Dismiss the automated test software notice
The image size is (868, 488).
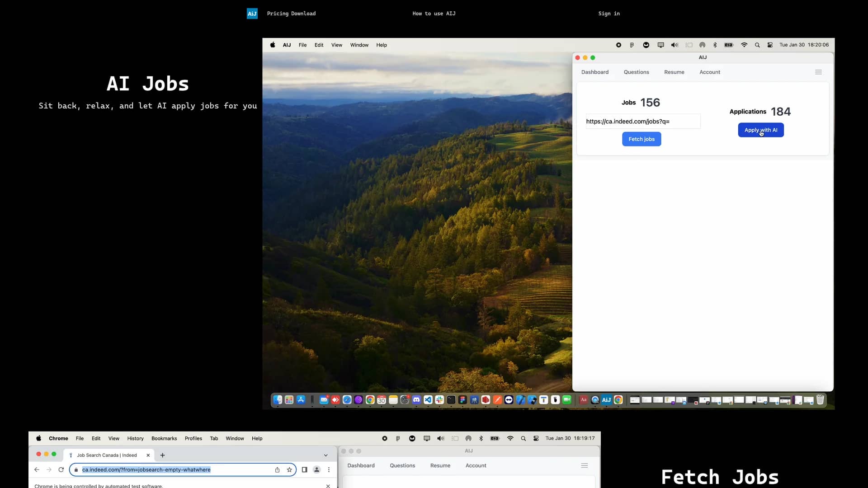point(328,486)
